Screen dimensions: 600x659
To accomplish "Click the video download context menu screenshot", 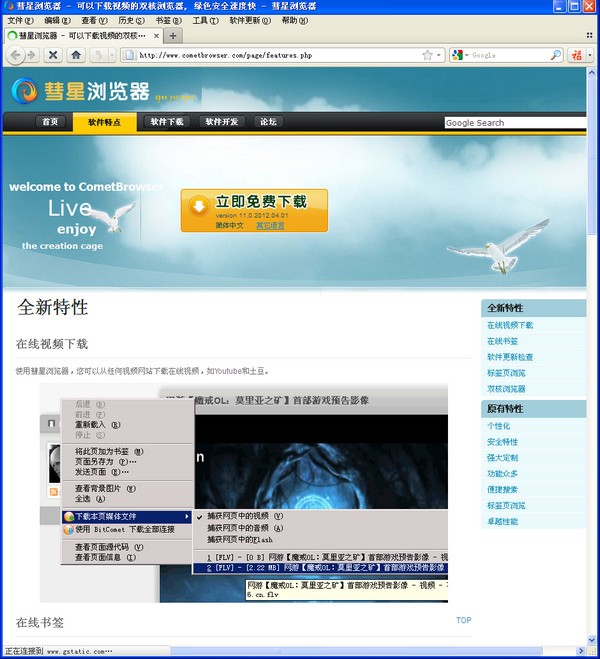I will (244, 493).
